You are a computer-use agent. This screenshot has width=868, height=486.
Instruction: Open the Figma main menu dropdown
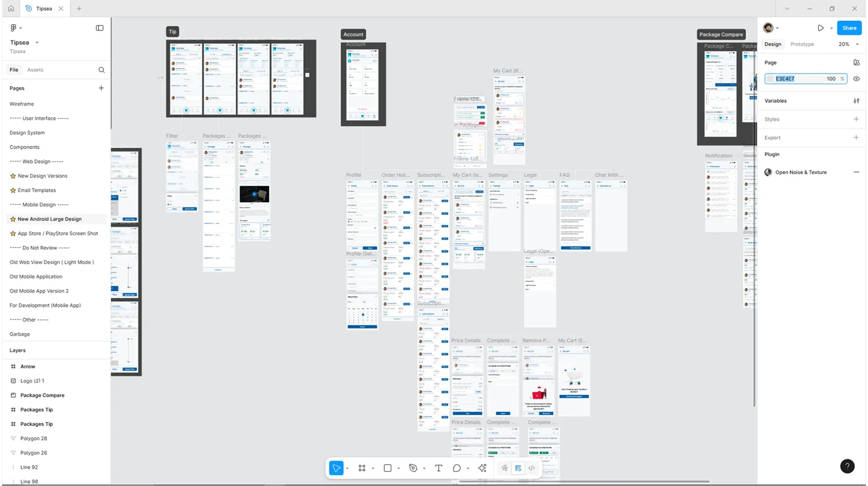pyautogui.click(x=16, y=28)
